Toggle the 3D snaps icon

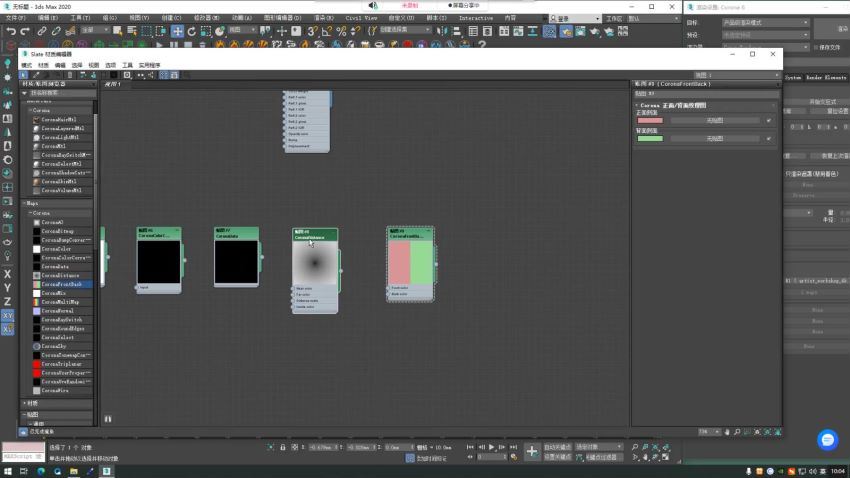tap(312, 31)
